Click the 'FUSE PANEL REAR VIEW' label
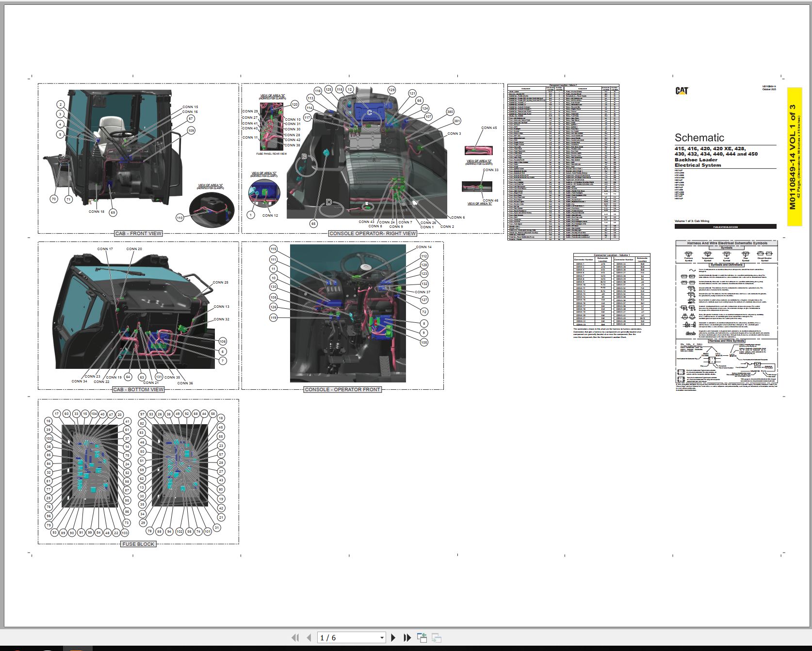The width and height of the screenshot is (812, 651). pos(272,154)
